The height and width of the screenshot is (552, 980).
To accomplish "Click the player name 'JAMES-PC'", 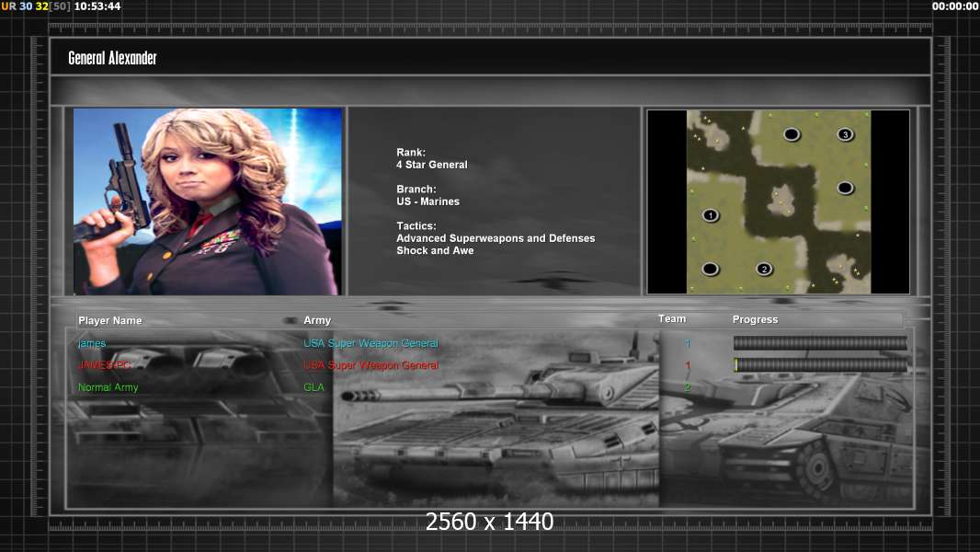I will [105, 365].
